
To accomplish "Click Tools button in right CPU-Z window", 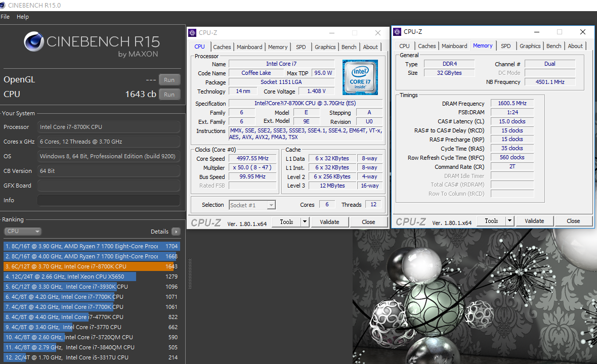I will tap(491, 220).
